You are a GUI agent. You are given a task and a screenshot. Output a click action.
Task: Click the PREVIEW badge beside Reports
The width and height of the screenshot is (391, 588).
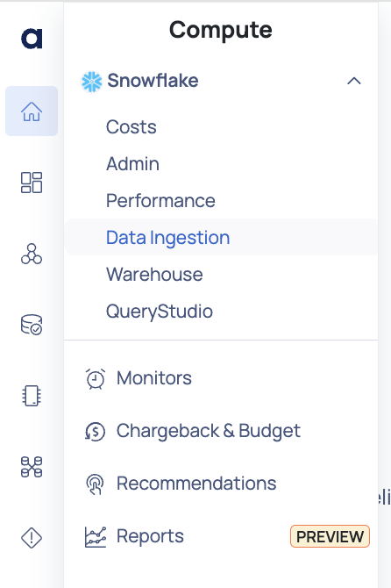[330, 536]
